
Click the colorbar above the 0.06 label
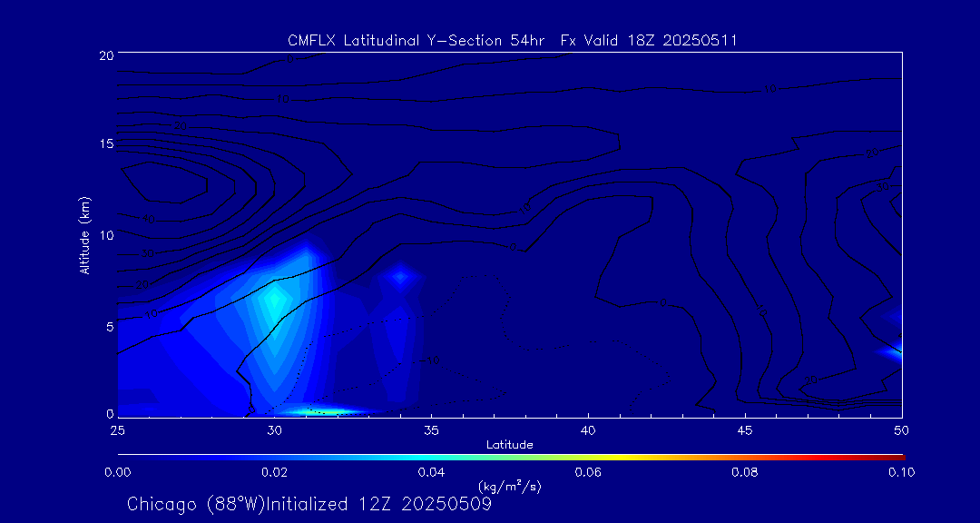point(588,455)
